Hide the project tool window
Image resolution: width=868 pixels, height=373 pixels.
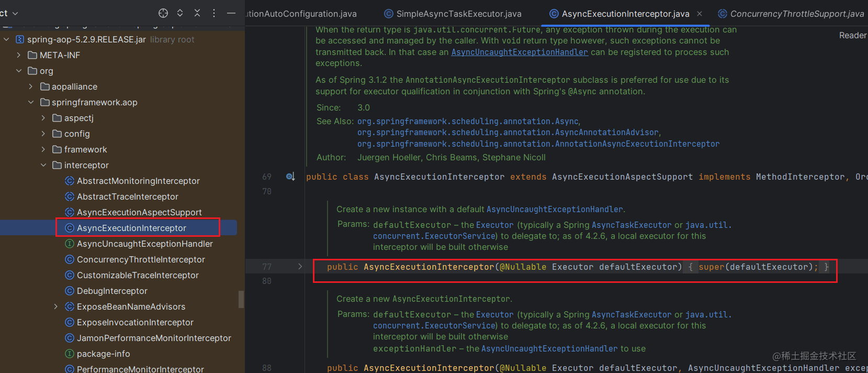pos(231,13)
